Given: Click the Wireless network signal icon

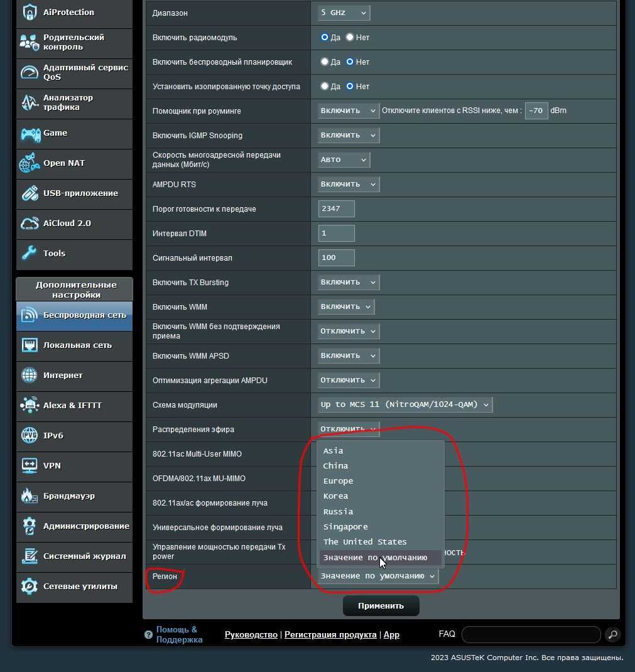Looking at the screenshot, I should tap(29, 315).
